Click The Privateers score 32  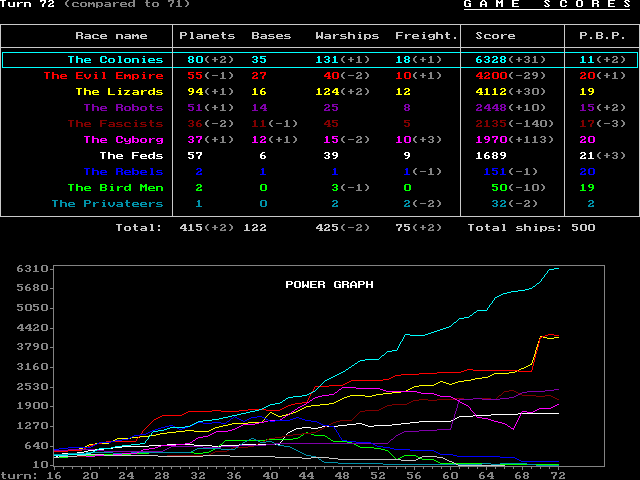point(500,203)
